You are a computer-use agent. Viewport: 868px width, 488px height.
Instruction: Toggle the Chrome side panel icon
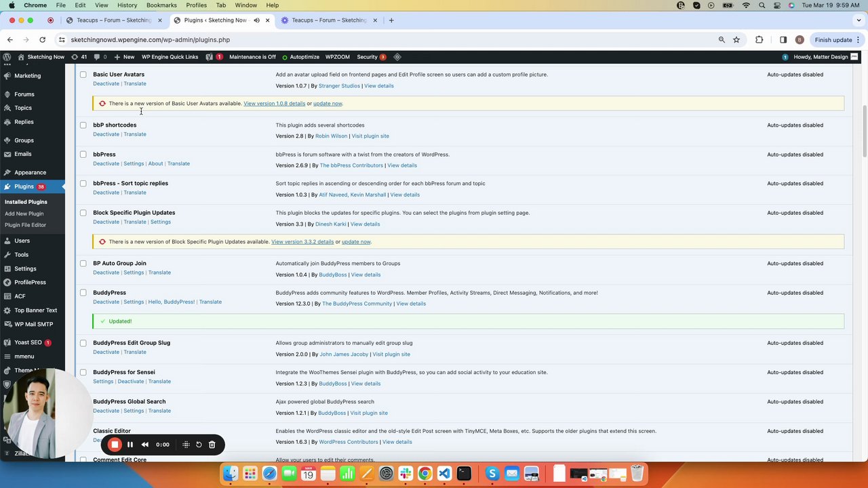783,40
